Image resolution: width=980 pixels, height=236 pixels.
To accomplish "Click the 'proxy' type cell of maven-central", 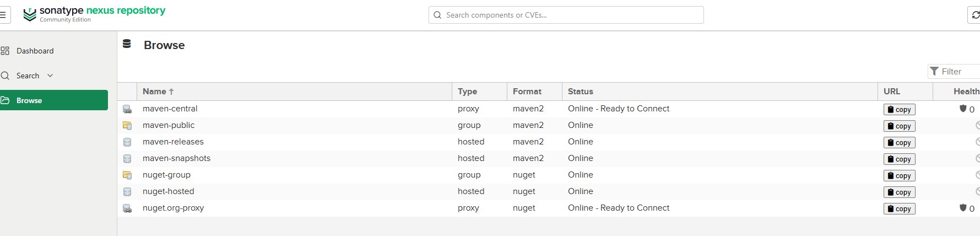I will click(468, 109).
